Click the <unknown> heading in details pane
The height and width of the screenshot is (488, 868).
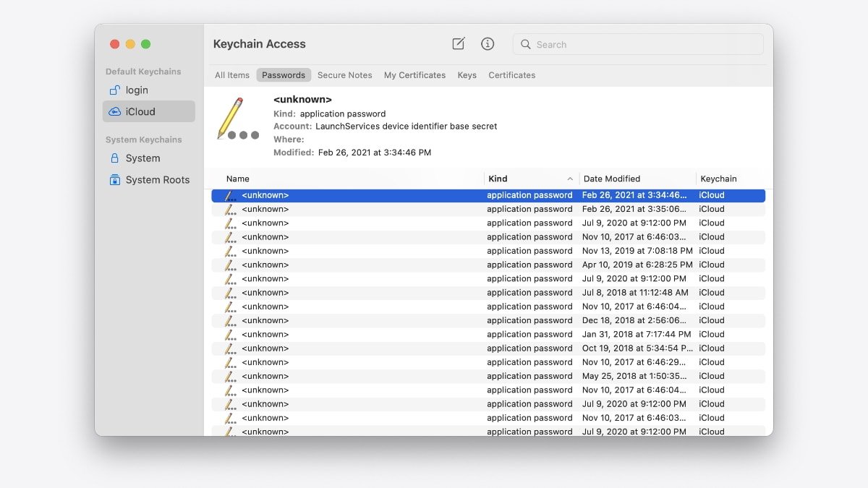coord(302,99)
